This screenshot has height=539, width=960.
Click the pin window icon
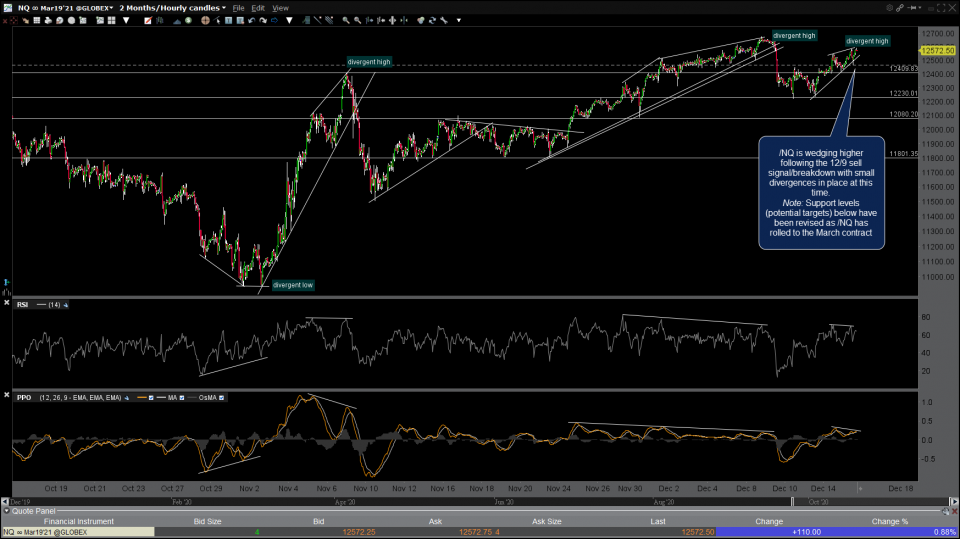coord(912,8)
